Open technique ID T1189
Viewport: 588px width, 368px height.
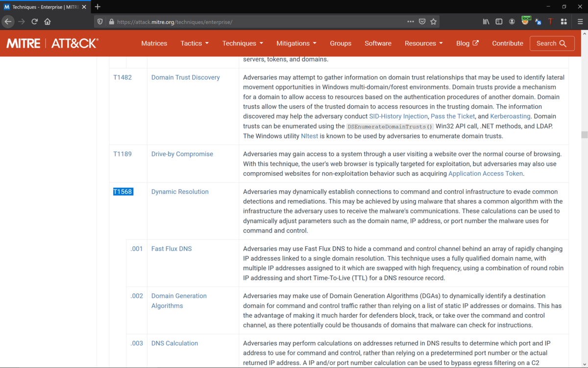pos(122,154)
